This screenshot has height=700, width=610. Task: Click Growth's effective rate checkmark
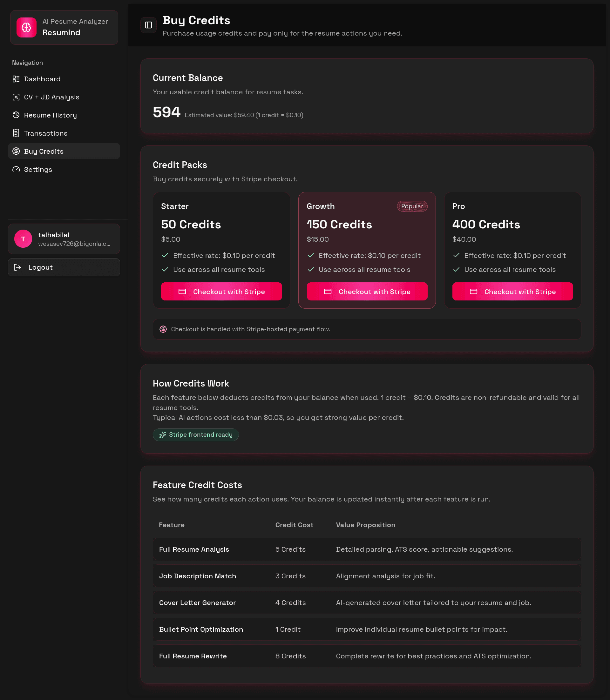click(311, 256)
